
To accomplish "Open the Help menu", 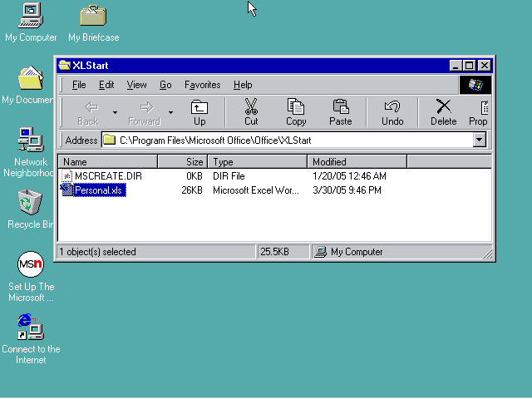I will tap(243, 85).
